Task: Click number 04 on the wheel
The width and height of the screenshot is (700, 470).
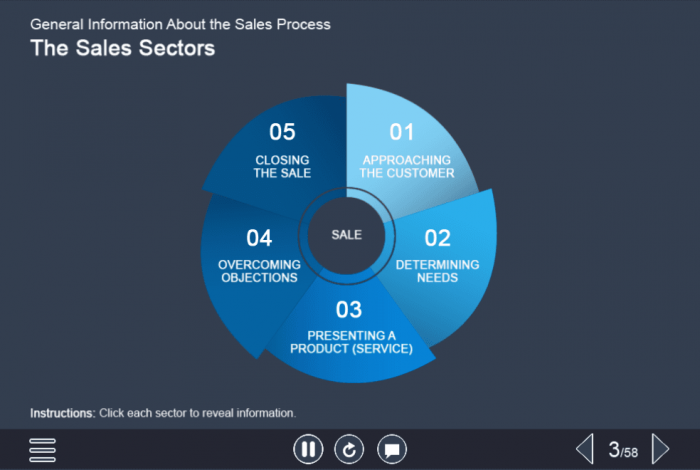Action: (259, 238)
